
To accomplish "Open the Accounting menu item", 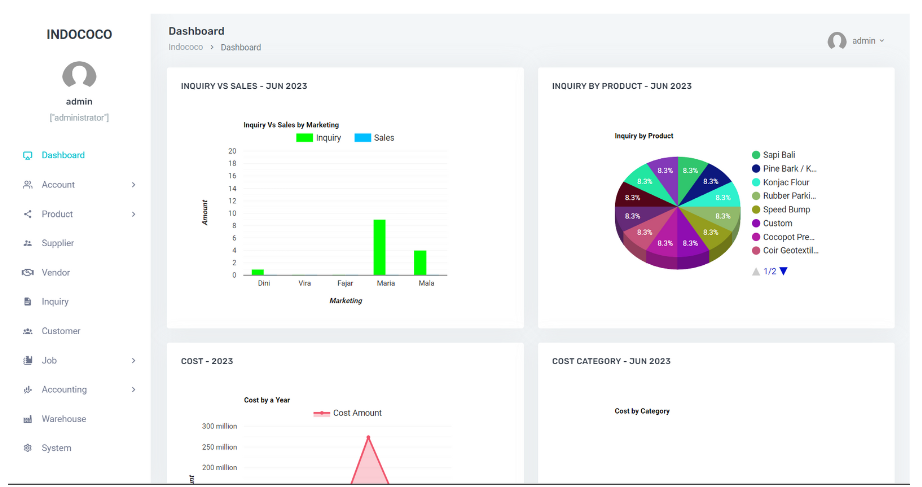I will [64, 390].
